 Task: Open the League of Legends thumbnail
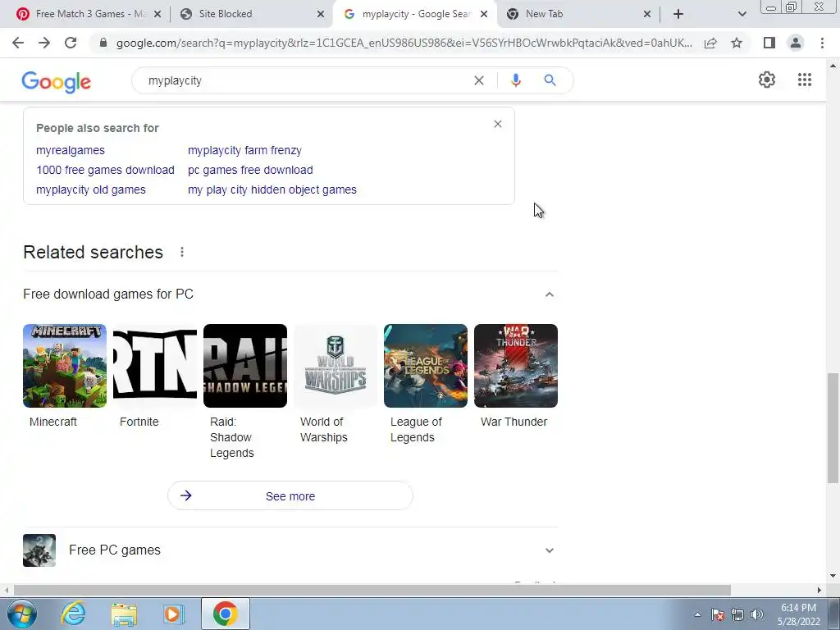click(426, 366)
